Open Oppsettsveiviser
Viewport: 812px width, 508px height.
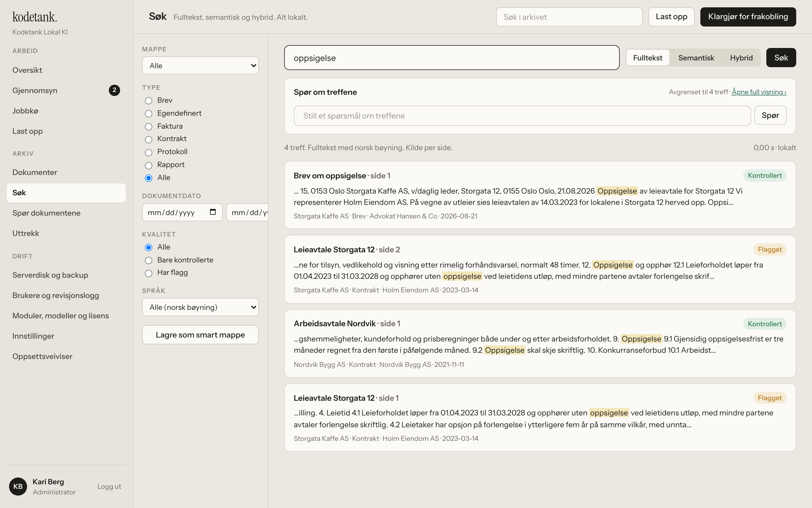(66, 356)
